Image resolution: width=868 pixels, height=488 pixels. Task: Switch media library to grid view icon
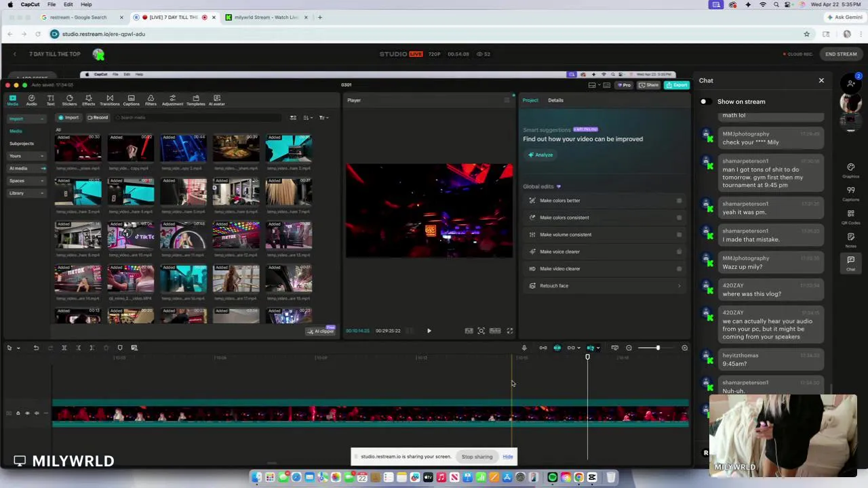(x=293, y=118)
